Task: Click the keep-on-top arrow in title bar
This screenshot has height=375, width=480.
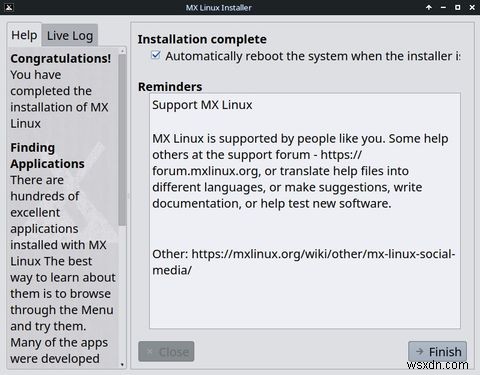Action: point(429,7)
